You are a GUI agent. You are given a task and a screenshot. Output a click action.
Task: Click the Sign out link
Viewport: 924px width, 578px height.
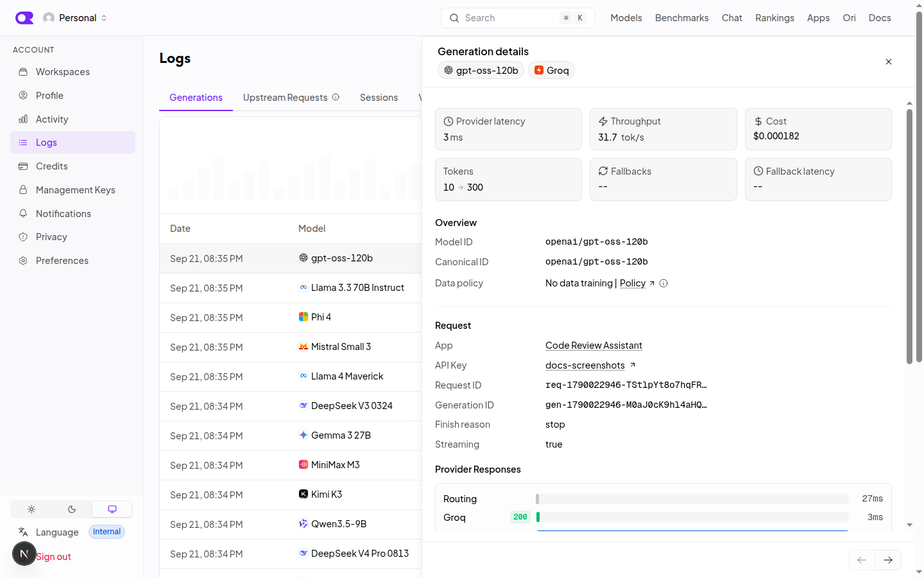[x=53, y=557]
